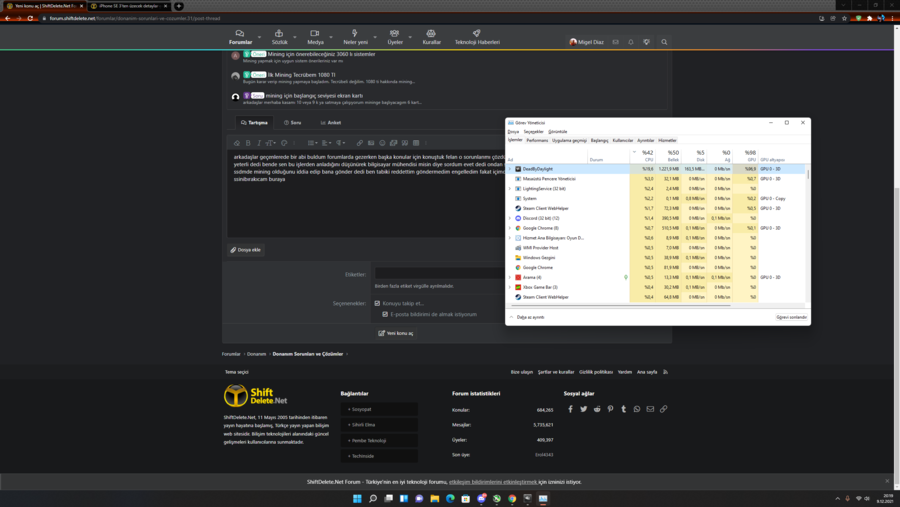Open the inbox envelope icon
Image resolution: width=900 pixels, height=507 pixels.
[616, 42]
